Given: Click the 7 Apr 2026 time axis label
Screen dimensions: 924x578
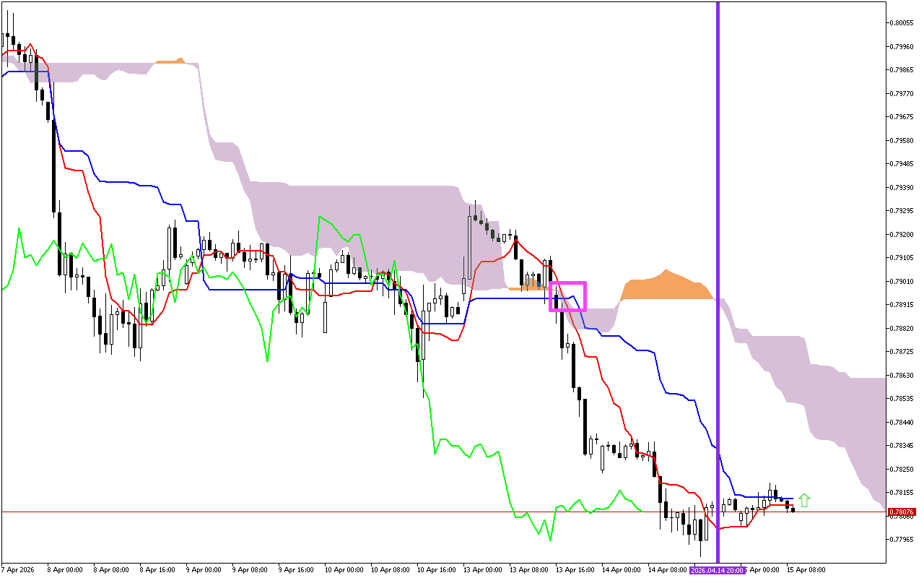Looking at the screenshot, I should coord(18,570).
